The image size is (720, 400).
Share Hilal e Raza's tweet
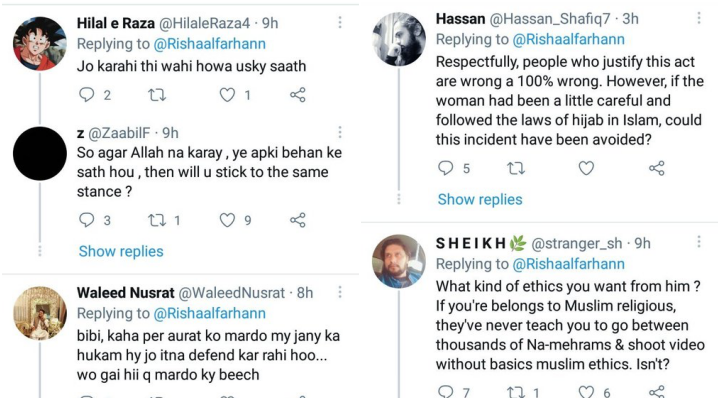click(297, 96)
